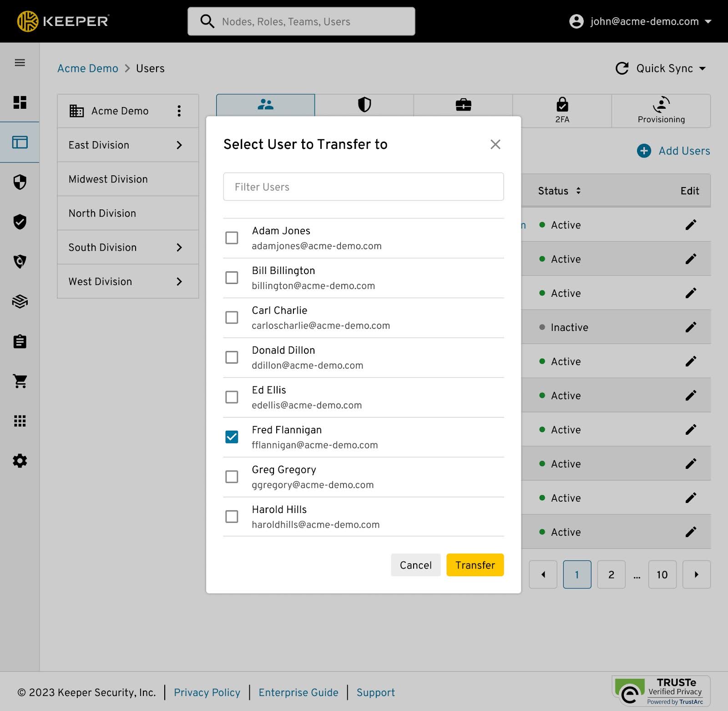Switch to the Provisioning tab
Image resolution: width=728 pixels, height=711 pixels.
point(661,111)
